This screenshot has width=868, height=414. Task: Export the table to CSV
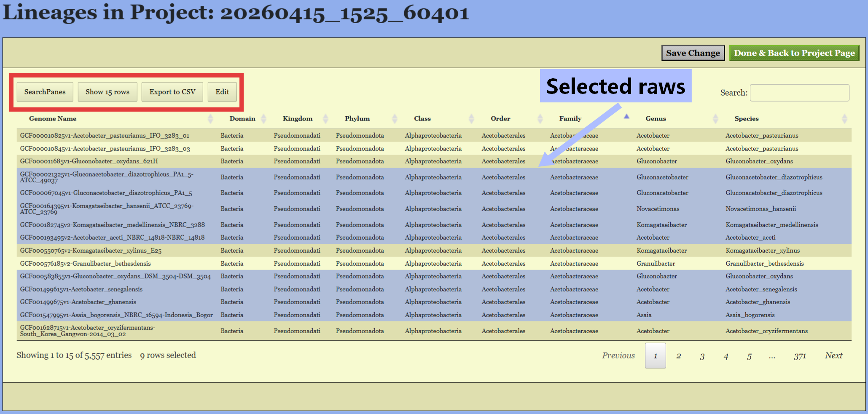click(x=172, y=92)
